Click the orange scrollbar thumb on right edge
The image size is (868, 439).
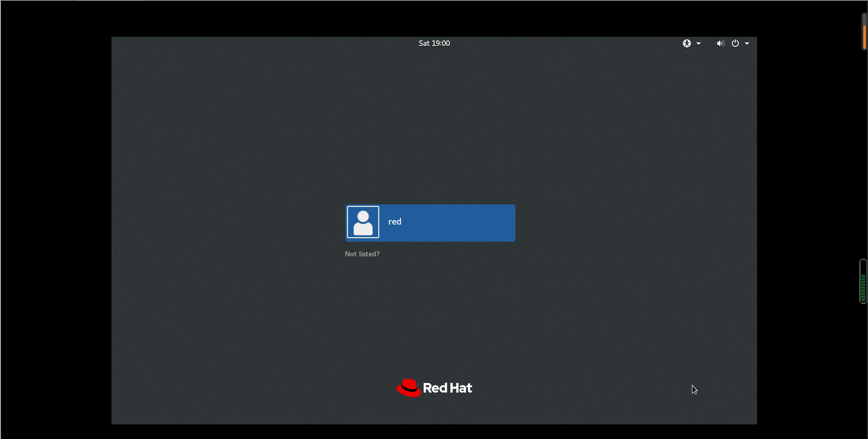point(864,37)
